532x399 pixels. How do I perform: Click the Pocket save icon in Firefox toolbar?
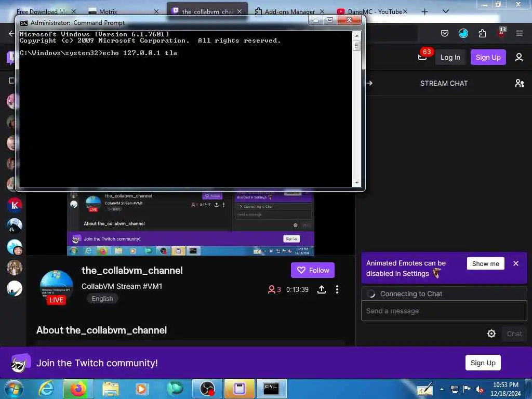445,33
